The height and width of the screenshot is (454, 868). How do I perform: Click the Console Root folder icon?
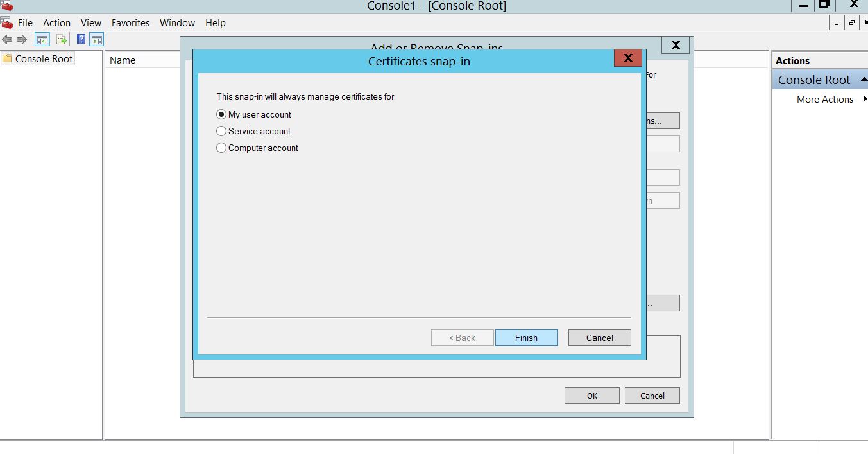click(x=7, y=58)
